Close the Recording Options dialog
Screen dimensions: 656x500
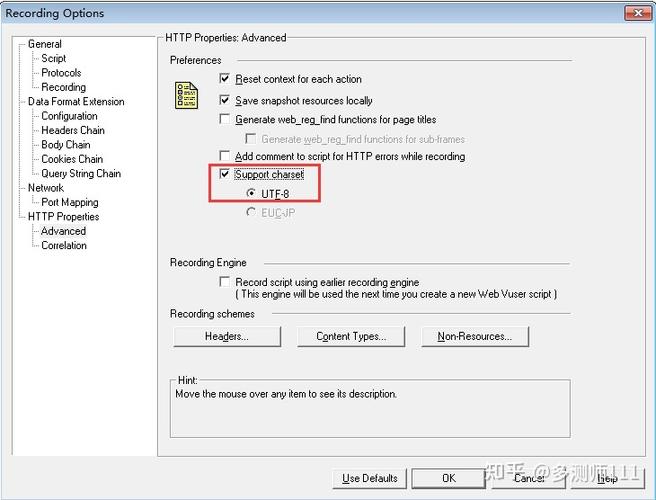click(x=636, y=13)
